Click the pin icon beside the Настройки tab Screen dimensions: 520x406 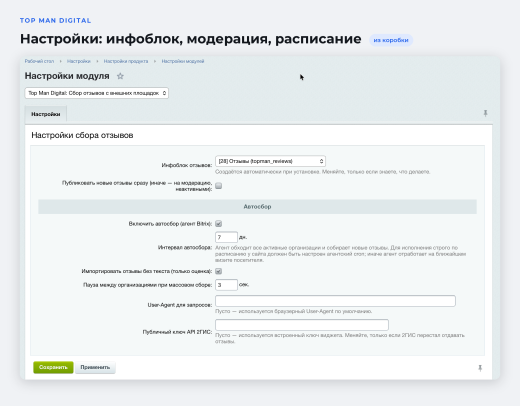click(485, 113)
